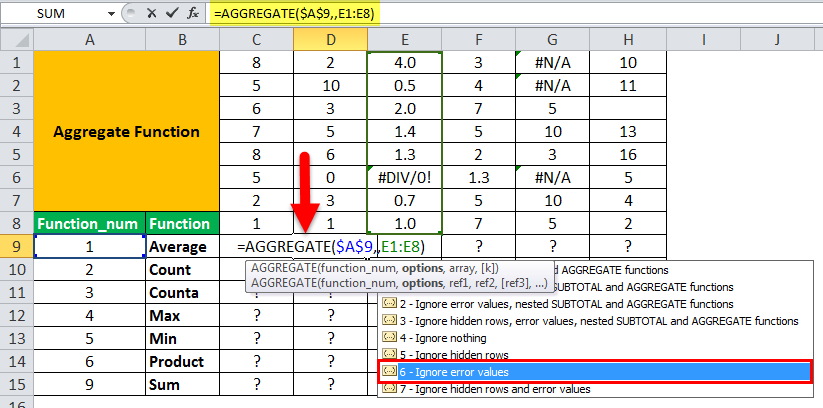The width and height of the screenshot is (823, 408).
Task: Click cell D2 showing 10
Action: pos(331,86)
